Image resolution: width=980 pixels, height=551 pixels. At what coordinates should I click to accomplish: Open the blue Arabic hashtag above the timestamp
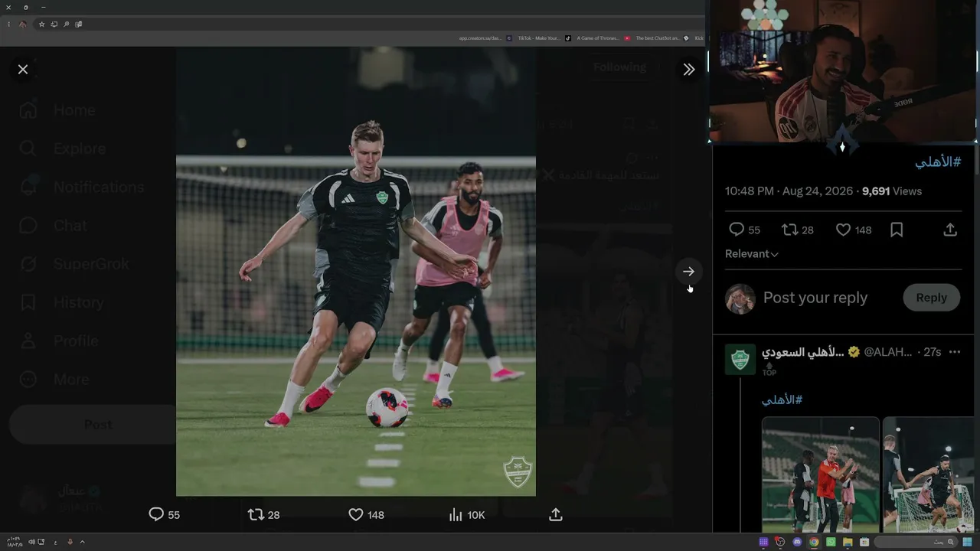click(938, 162)
